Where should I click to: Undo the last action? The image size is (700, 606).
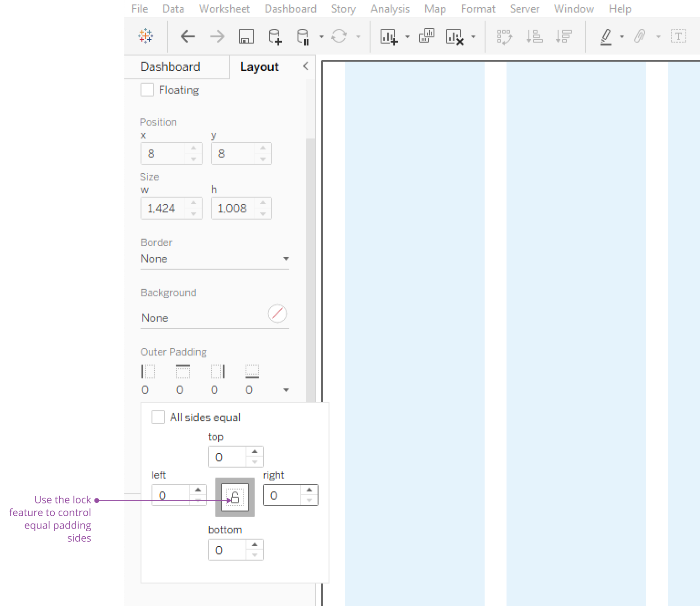click(188, 36)
